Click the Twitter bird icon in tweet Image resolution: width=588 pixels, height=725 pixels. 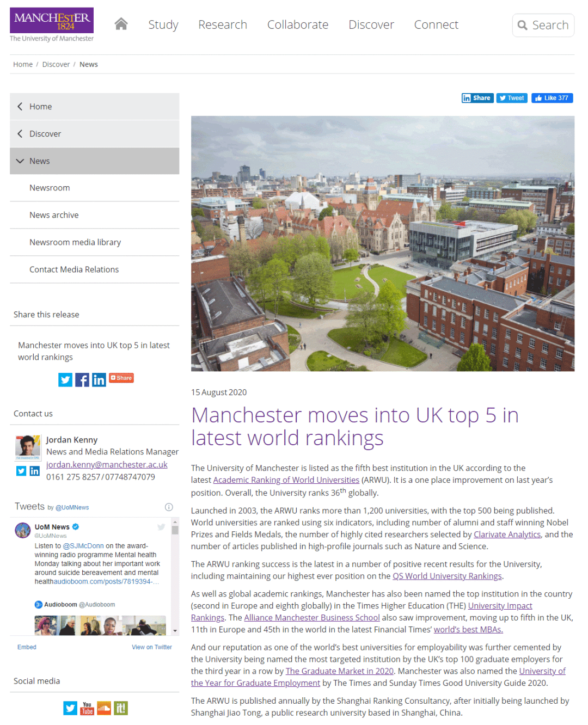pos(161,527)
